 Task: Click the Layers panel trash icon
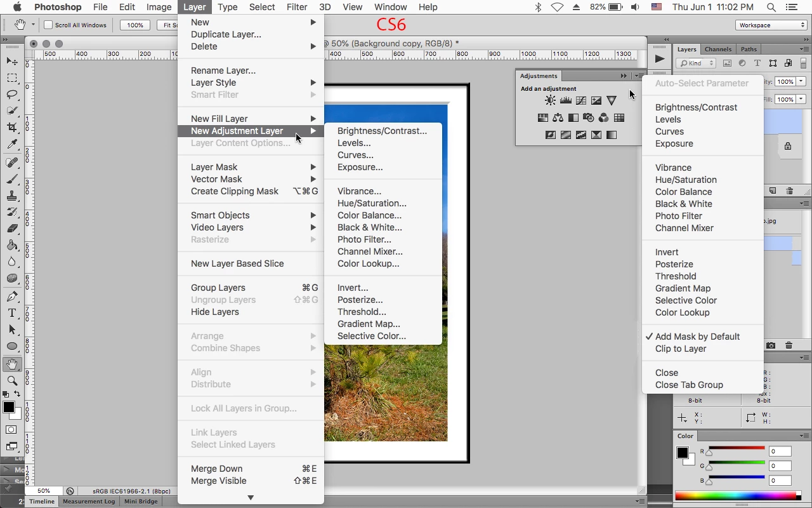[790, 190]
